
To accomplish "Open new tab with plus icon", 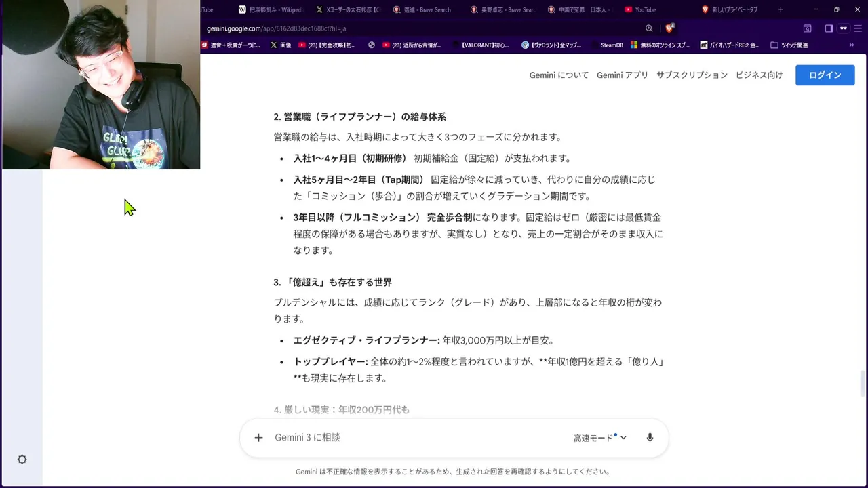I will tap(781, 9).
